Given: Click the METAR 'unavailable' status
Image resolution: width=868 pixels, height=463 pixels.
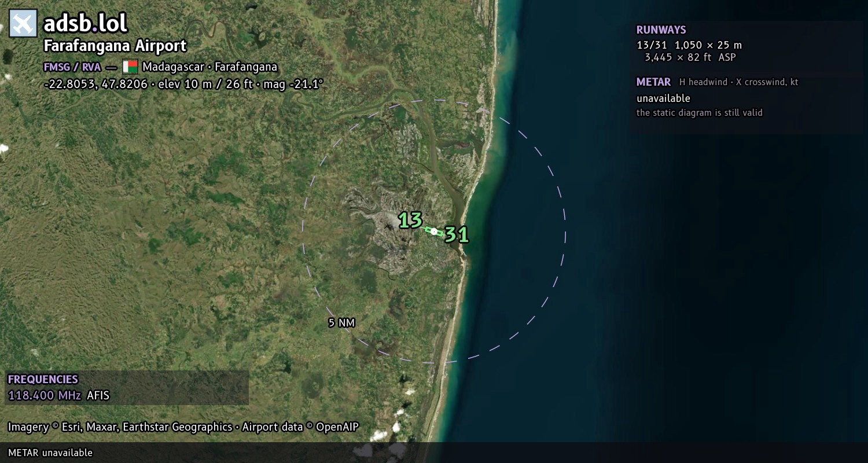Looking at the screenshot, I should [663, 98].
